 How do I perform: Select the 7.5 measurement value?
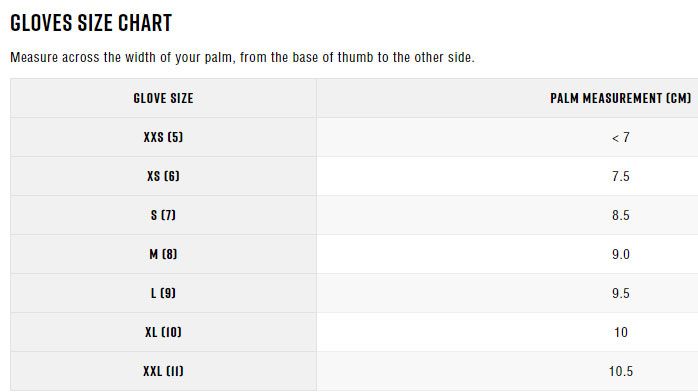point(621,176)
